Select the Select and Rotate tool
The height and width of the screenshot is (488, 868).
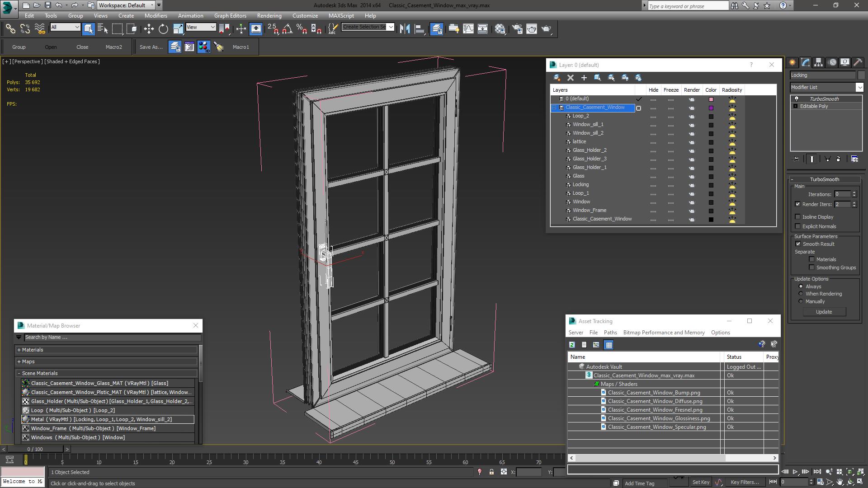[x=163, y=29]
